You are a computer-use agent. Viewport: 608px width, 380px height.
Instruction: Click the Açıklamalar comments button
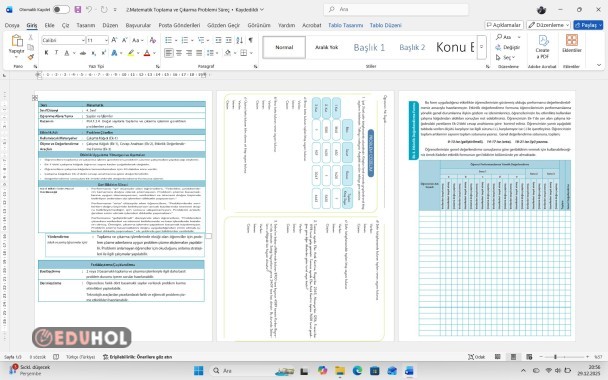pos(504,25)
